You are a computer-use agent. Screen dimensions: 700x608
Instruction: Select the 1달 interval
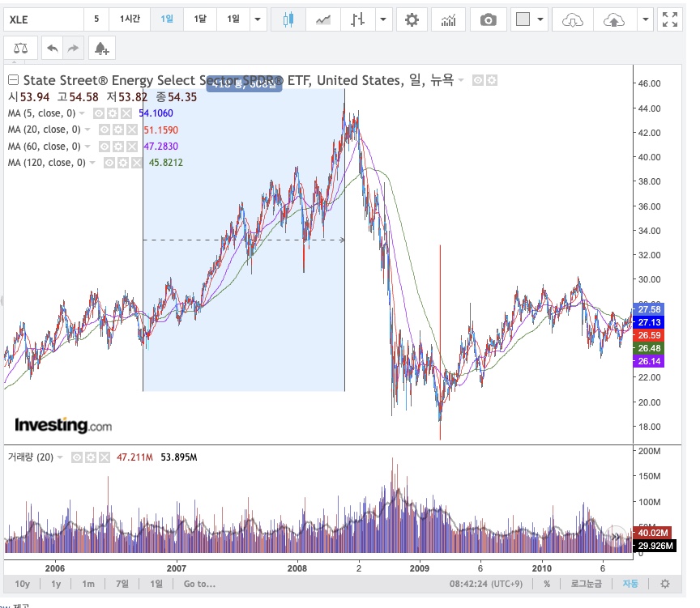coord(200,19)
